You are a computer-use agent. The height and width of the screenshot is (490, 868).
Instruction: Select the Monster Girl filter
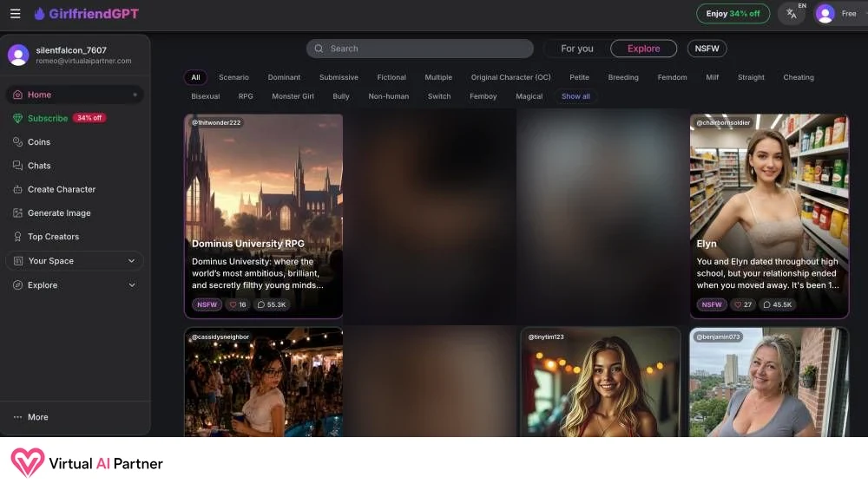tap(293, 96)
